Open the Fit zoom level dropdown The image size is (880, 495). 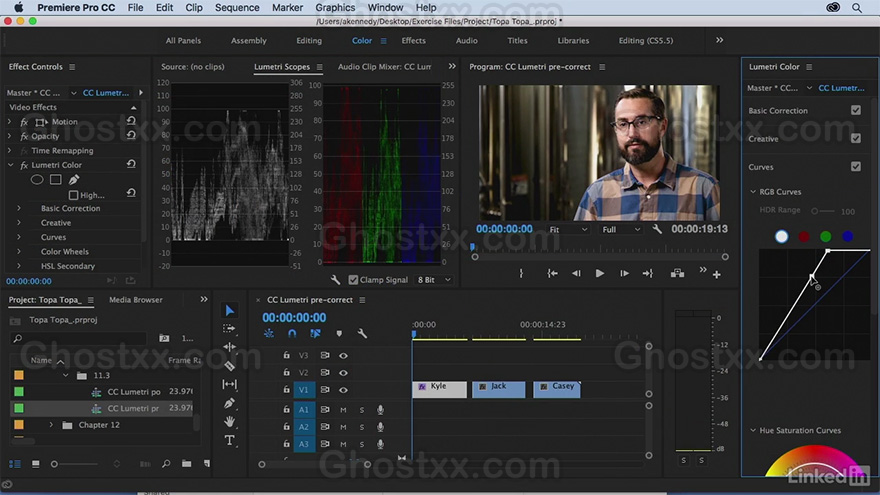tap(568, 230)
